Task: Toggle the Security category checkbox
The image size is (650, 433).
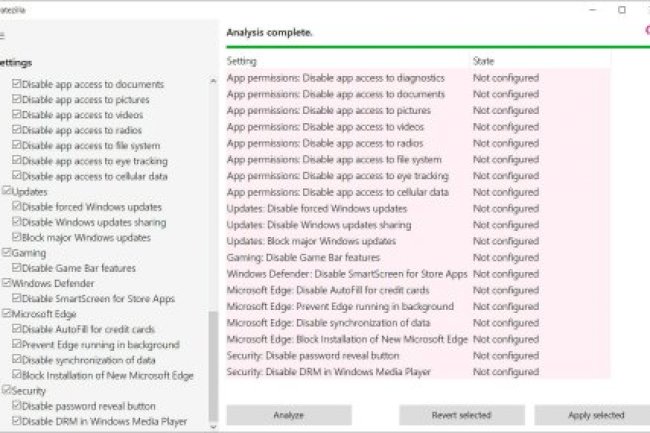Action: [7, 391]
